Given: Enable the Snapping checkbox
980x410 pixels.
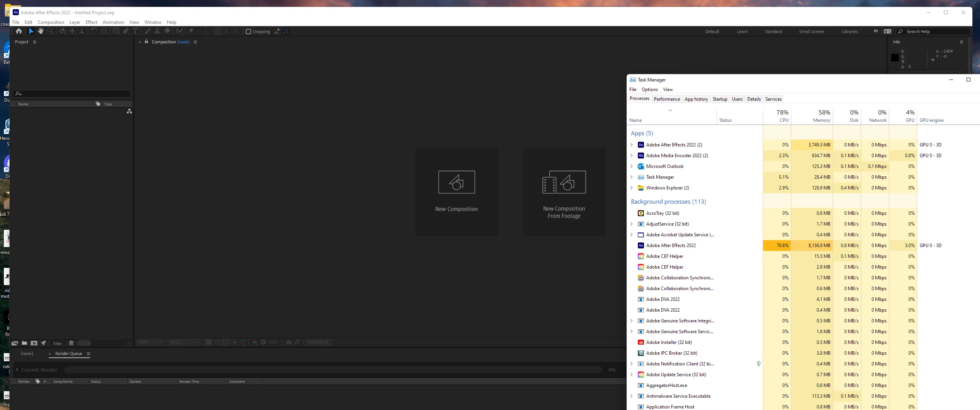Looking at the screenshot, I should click(248, 32).
